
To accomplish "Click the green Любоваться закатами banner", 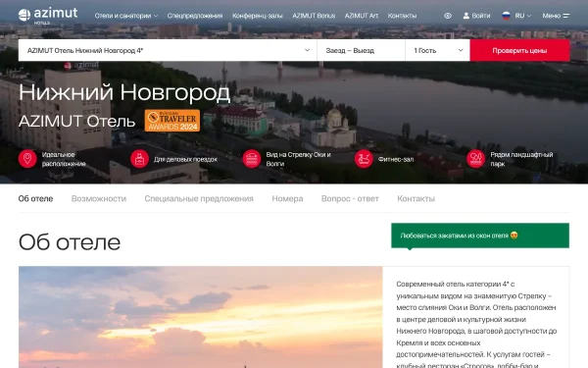I will pos(480,236).
